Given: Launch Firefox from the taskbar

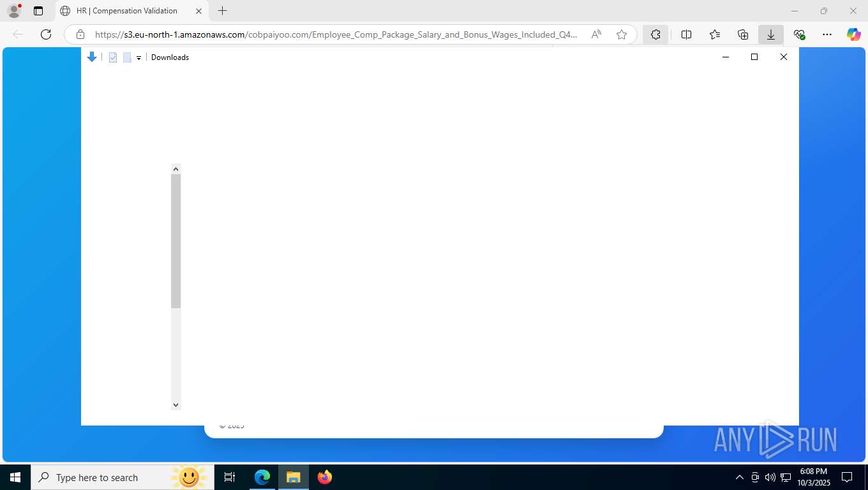Looking at the screenshot, I should tap(325, 477).
